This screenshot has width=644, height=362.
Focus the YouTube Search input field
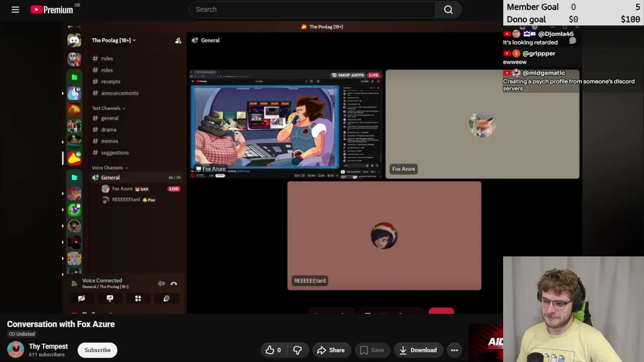coord(312,10)
